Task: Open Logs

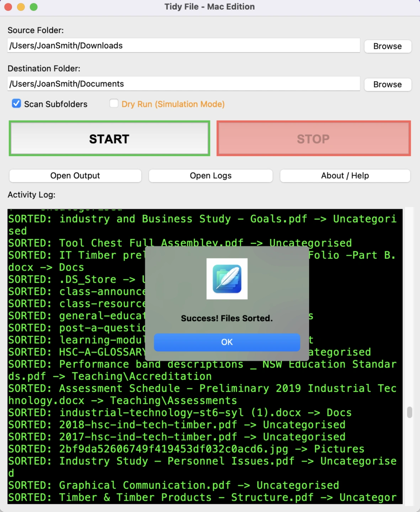Action: [211, 176]
